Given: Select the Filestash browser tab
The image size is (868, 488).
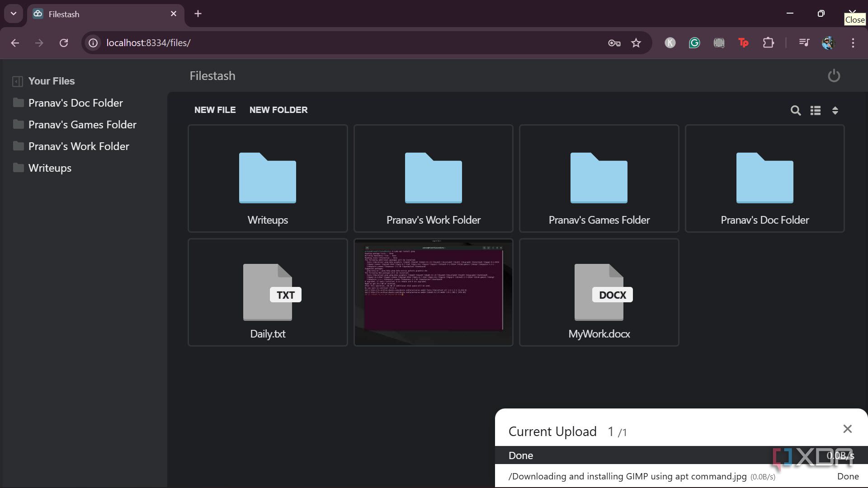Looking at the screenshot, I should click(105, 14).
